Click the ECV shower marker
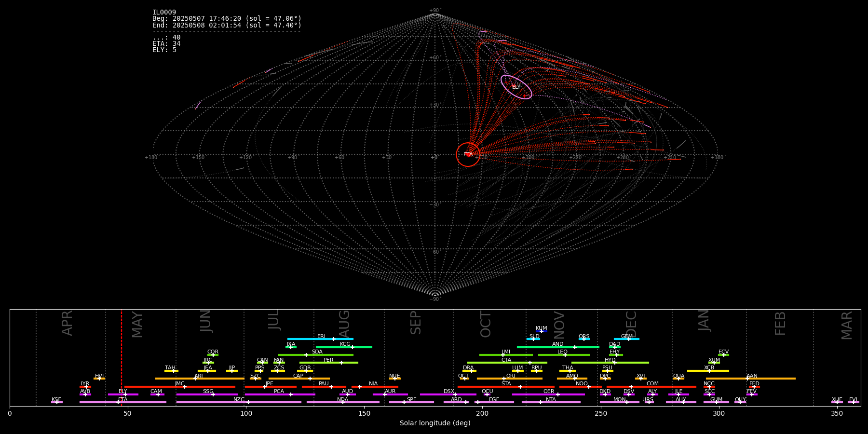 (x=723, y=354)
